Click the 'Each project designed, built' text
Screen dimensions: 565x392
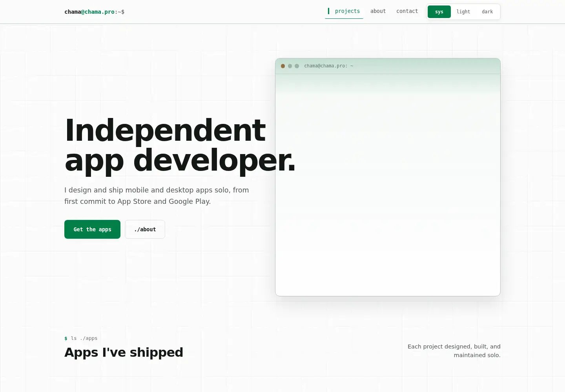click(454, 351)
